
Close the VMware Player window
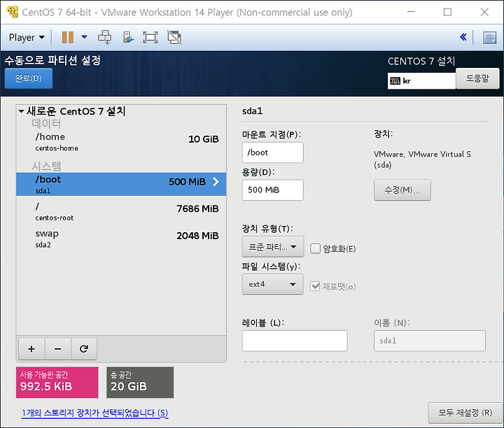484,12
